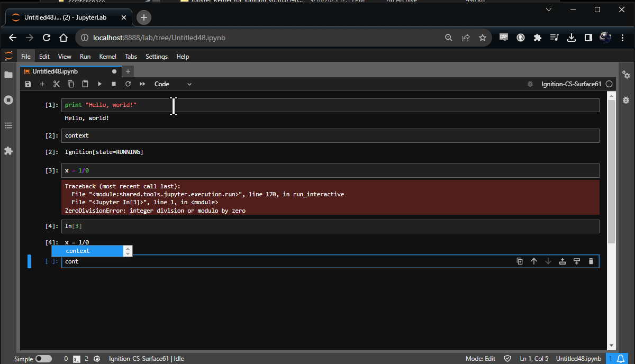This screenshot has width=635, height=364.
Task: Open Property Inspector gears icon on right sidebar
Action: pos(626,75)
